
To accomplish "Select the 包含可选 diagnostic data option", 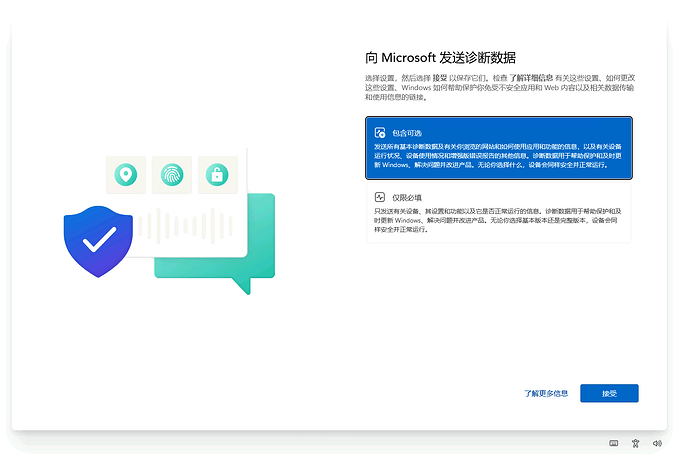I will coord(499,148).
